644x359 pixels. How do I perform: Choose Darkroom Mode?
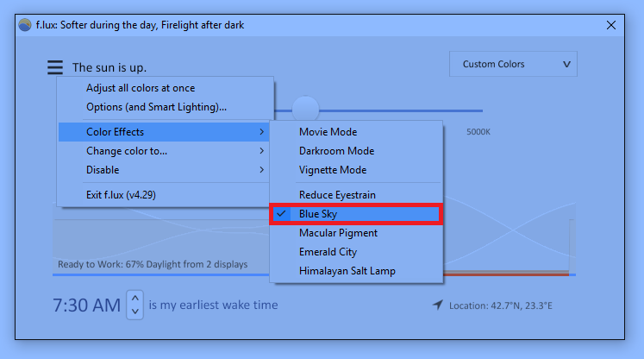tap(356, 151)
